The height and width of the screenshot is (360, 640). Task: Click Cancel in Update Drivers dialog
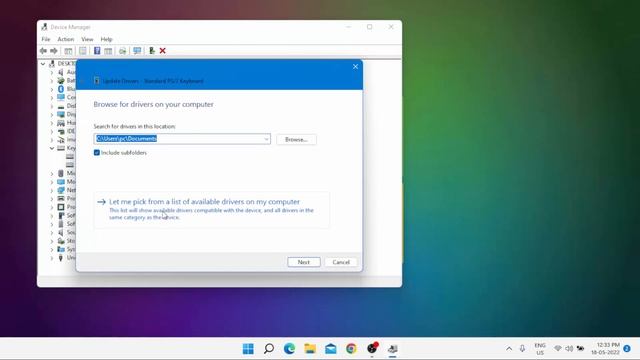click(x=341, y=262)
